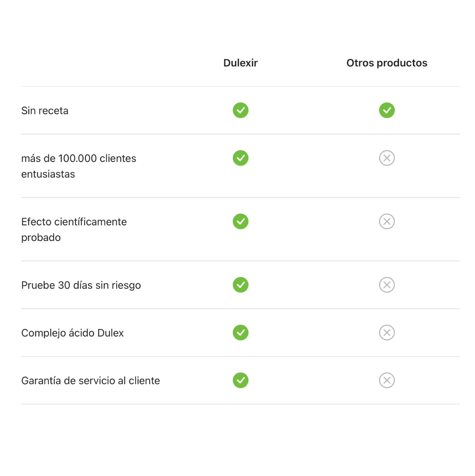Screen dimensions: 475x476
Task: Click the más de 100.000 clientes entusiastas text
Action: [79, 166]
